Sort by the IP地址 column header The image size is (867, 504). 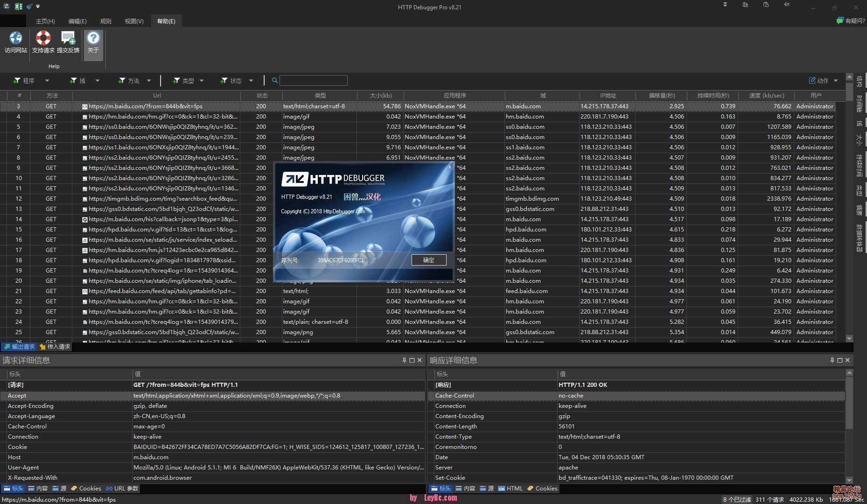click(608, 95)
